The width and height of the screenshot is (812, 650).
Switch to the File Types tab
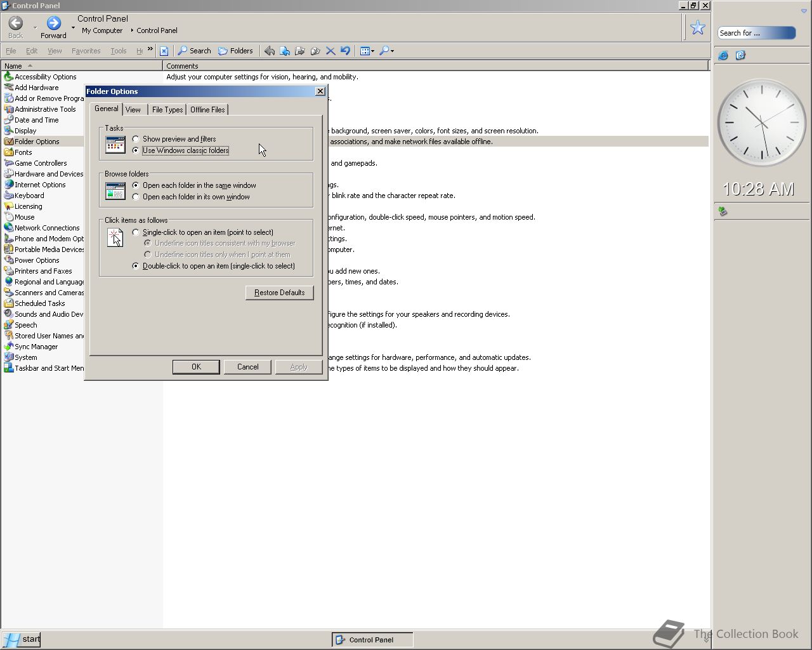[167, 110]
